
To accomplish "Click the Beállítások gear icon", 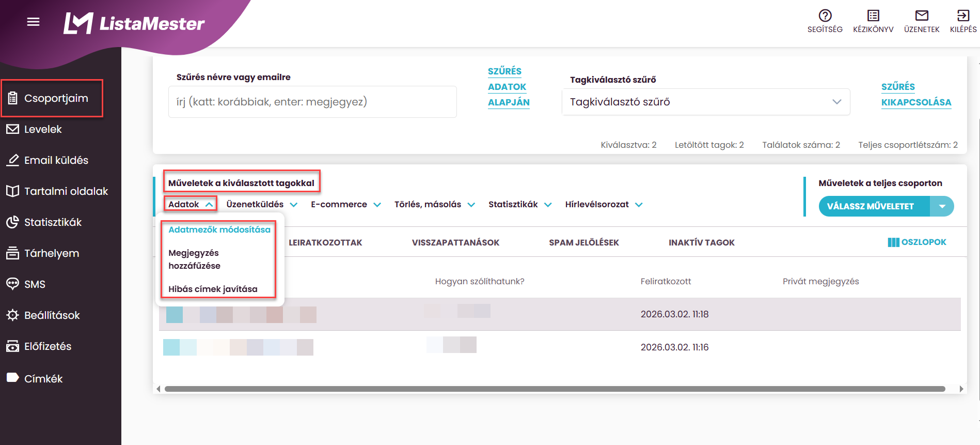I will [x=13, y=315].
